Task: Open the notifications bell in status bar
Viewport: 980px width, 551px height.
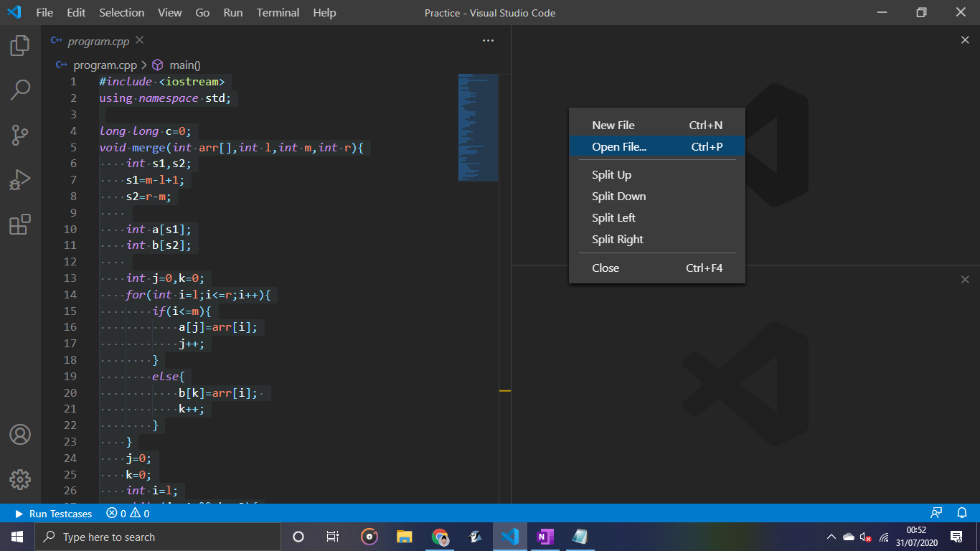Action: 962,514
